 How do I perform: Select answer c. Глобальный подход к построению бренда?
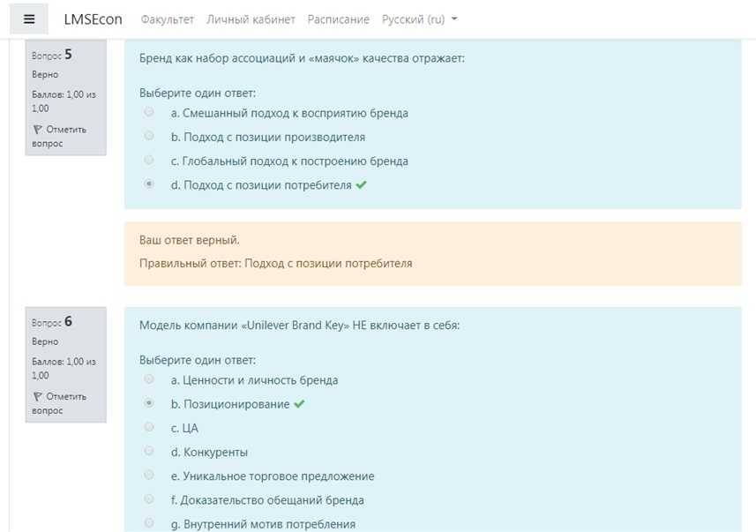[149, 160]
